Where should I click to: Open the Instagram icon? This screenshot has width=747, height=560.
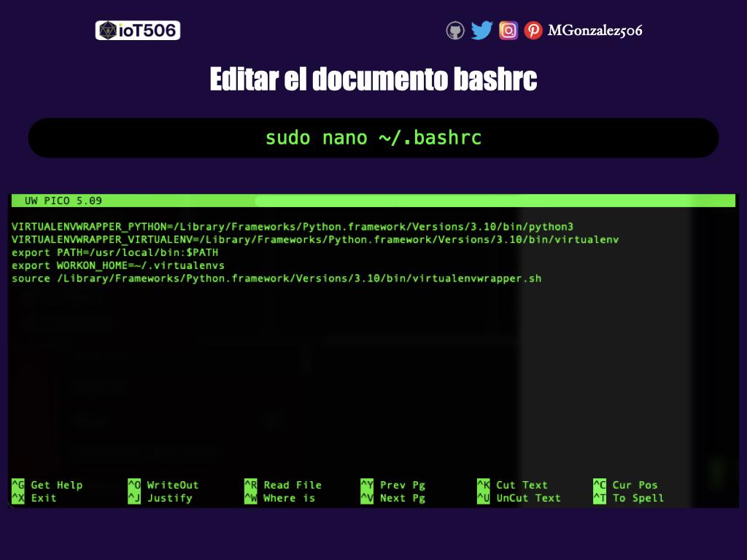tap(508, 31)
